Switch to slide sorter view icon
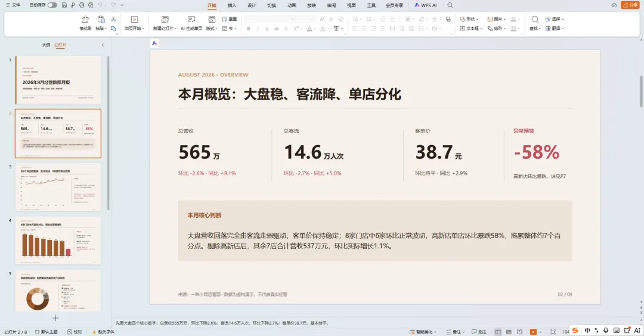 coord(509,332)
